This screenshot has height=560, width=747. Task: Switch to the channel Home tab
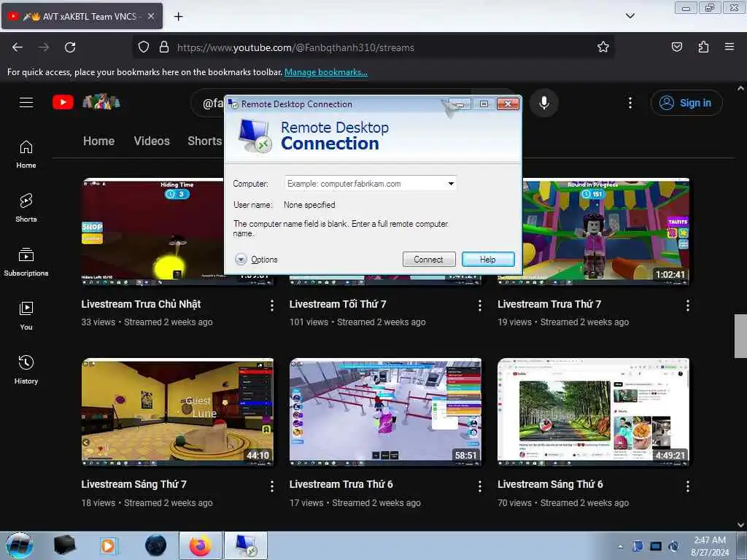tap(98, 141)
